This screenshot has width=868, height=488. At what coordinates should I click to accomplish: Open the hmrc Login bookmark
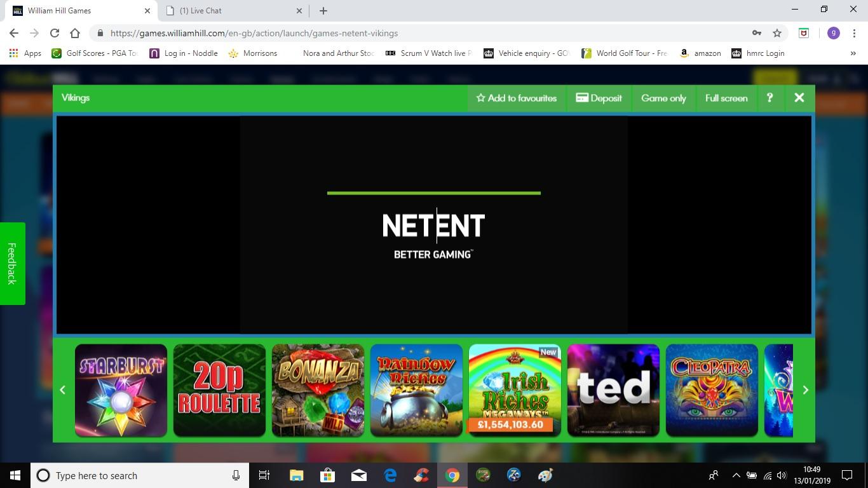(757, 53)
